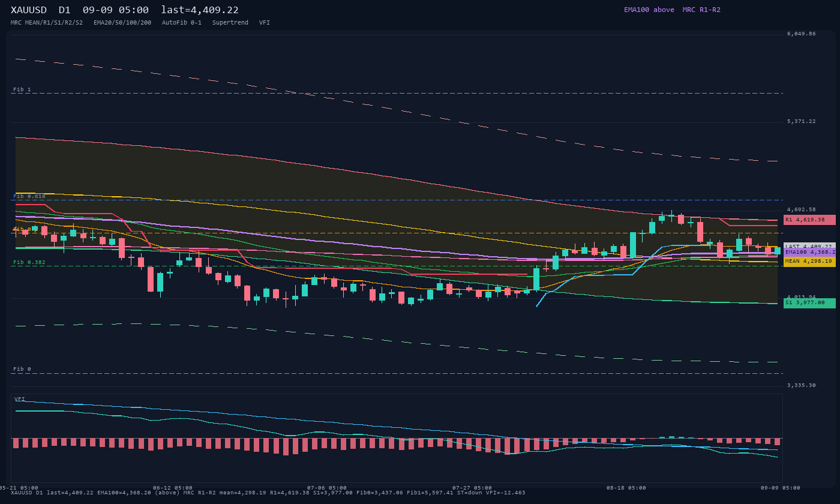This screenshot has height=504, width=840.
Task: Click the 08-18 05:00 date axis label
Action: (x=626, y=488)
